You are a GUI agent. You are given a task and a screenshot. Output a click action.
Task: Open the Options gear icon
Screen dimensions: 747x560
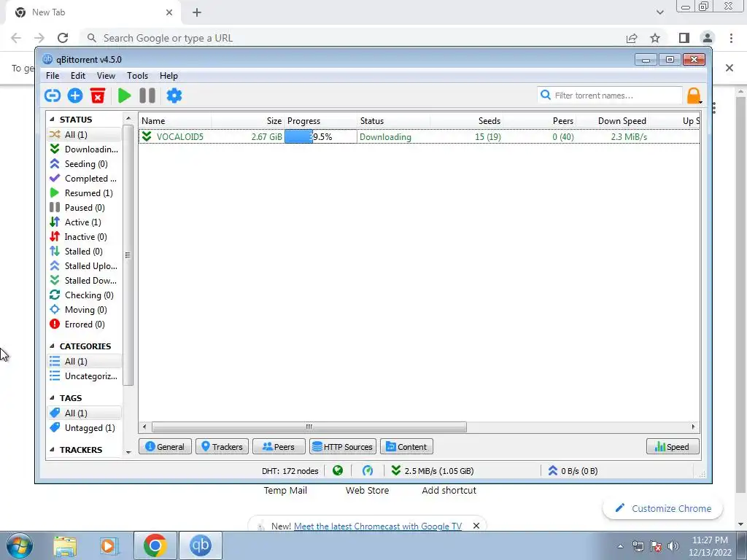coord(174,96)
